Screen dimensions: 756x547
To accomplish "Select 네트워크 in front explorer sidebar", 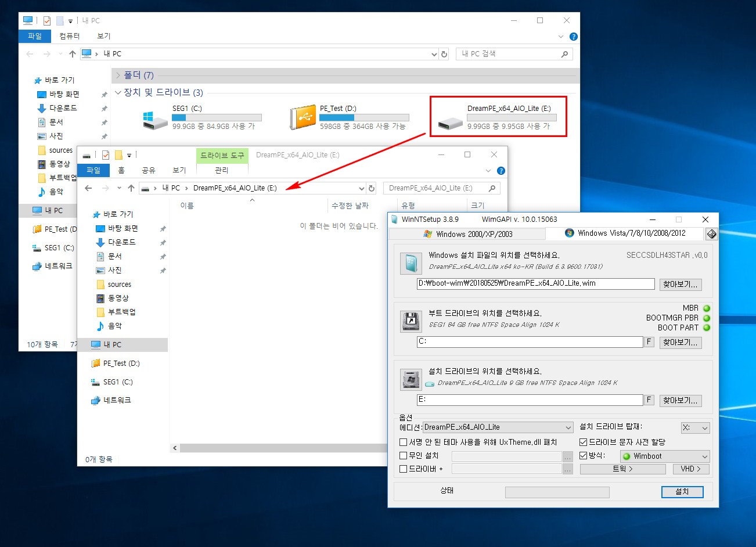I will [x=111, y=400].
